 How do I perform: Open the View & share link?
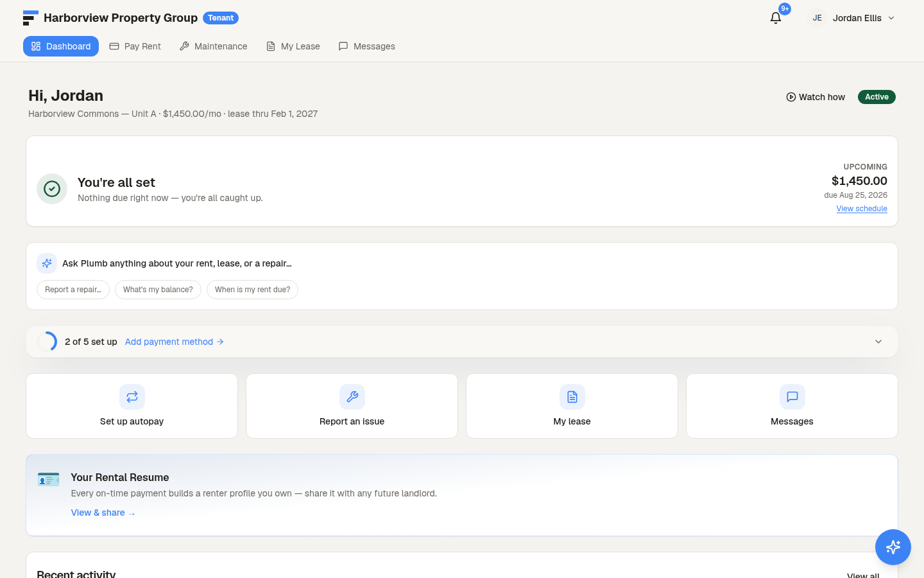(x=103, y=512)
